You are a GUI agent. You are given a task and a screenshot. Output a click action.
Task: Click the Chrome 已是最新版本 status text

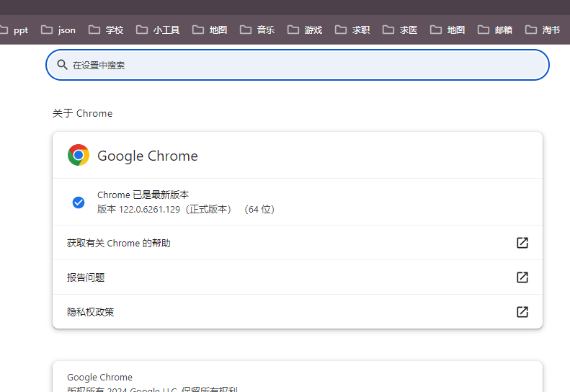(x=143, y=195)
